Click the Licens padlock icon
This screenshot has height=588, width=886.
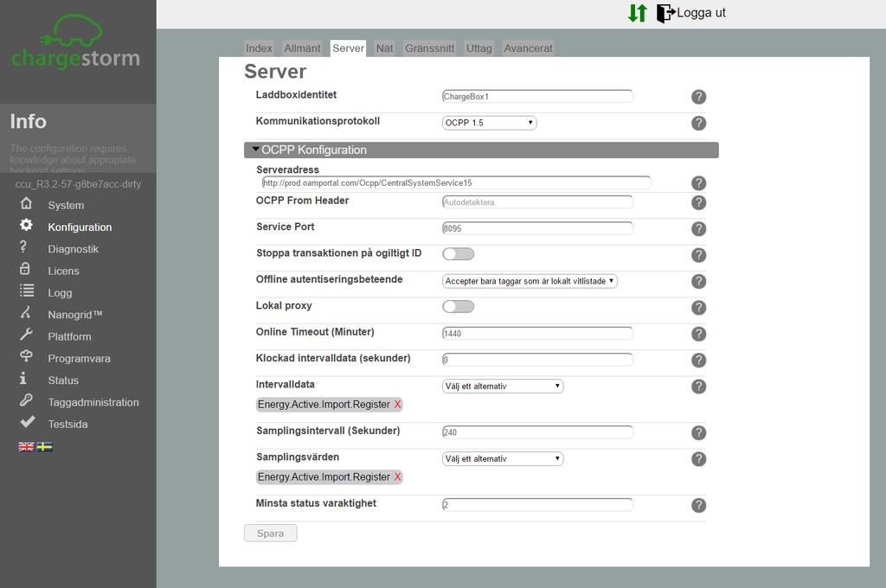[x=25, y=269]
